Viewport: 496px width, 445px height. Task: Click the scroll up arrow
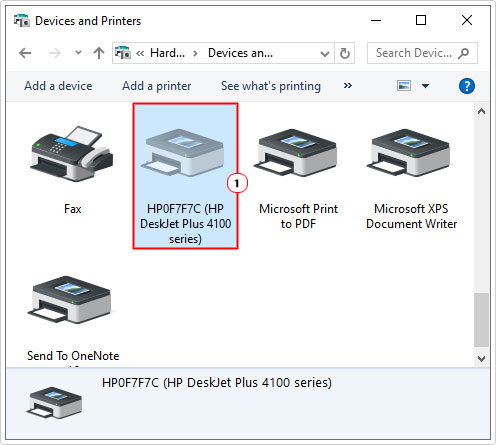[481, 111]
